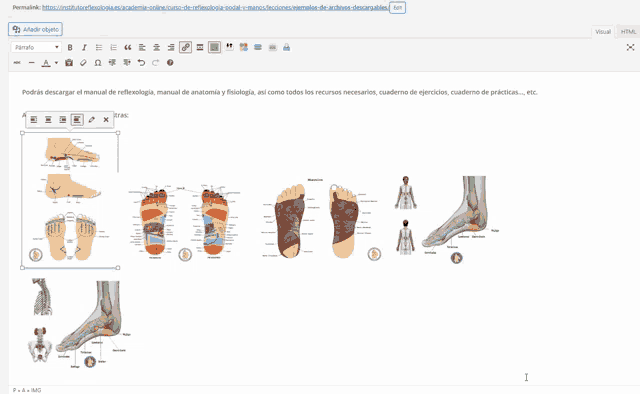The image size is (640, 394).
Task: Switch to the Visual editor tab
Action: click(x=603, y=31)
